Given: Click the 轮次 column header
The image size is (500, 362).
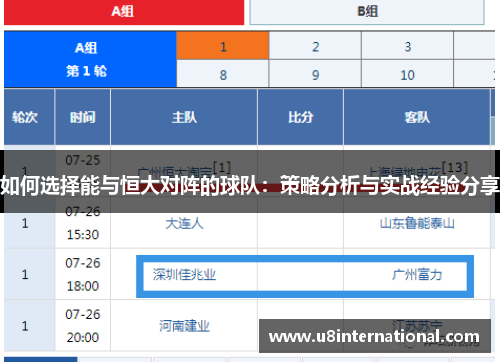Looking at the screenshot, I should tap(29, 117).
